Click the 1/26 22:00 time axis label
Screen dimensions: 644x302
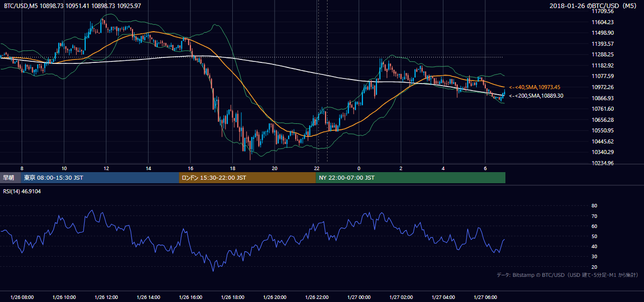(x=317, y=297)
